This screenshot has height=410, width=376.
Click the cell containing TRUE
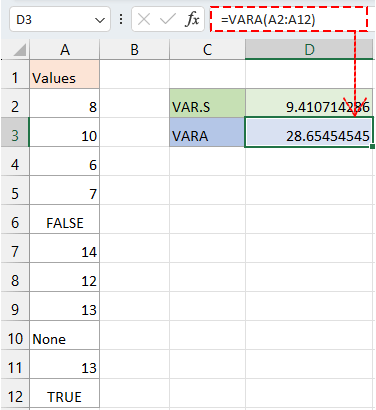[65, 394]
